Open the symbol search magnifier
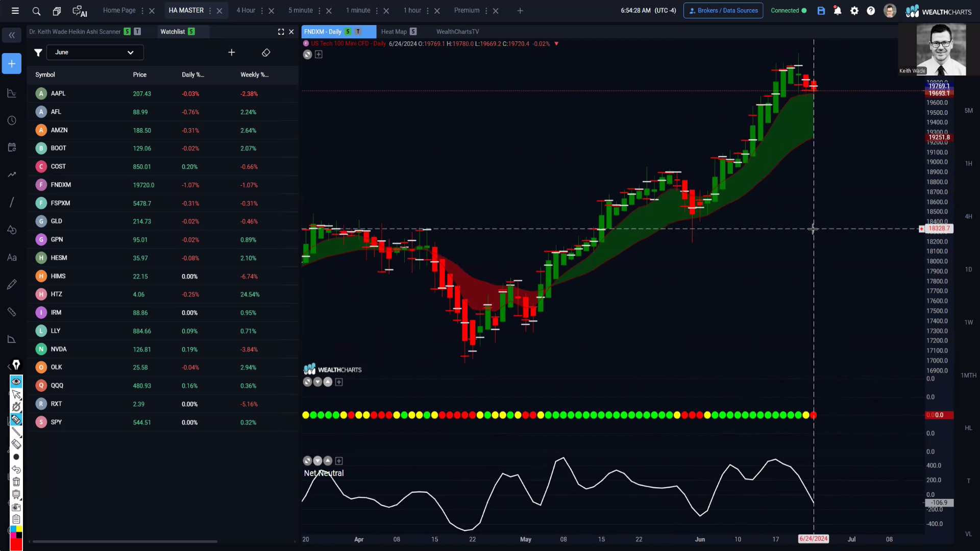Screen dimensions: 980x551 [x=36, y=11]
